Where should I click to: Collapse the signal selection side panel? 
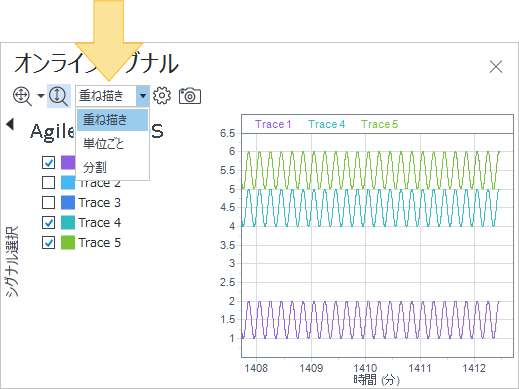click(10, 124)
